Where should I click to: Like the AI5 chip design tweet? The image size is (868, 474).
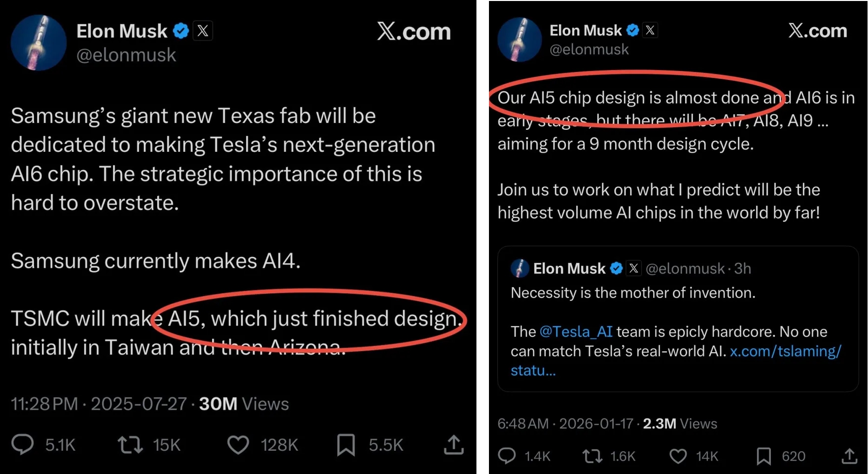680,456
